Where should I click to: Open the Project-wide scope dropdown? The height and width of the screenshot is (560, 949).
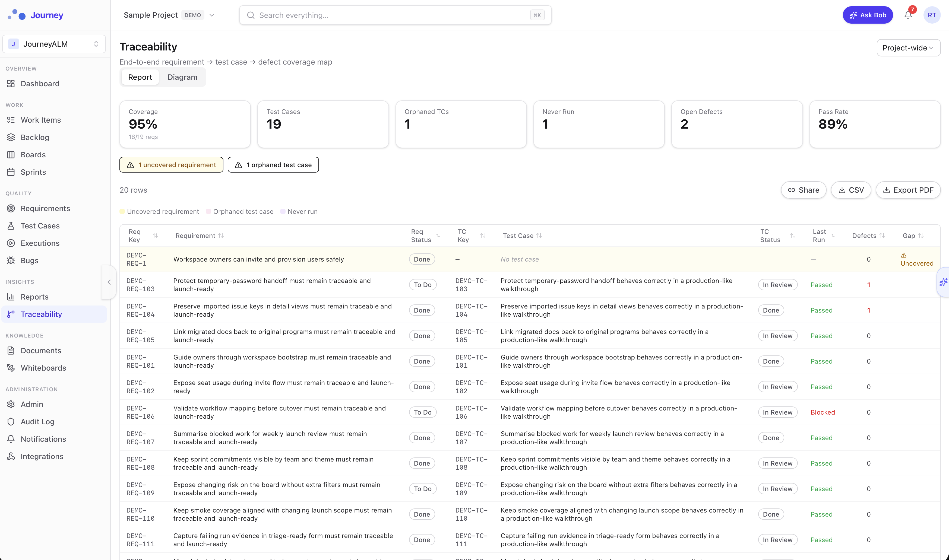[908, 48]
